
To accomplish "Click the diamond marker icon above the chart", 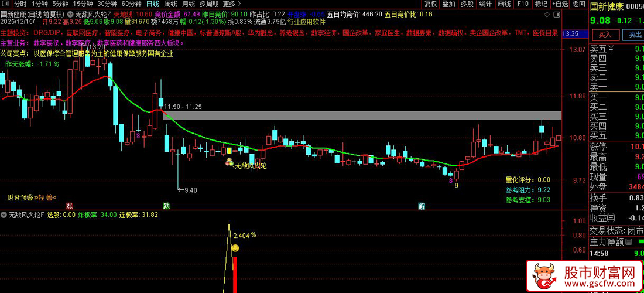I will coord(546,15).
